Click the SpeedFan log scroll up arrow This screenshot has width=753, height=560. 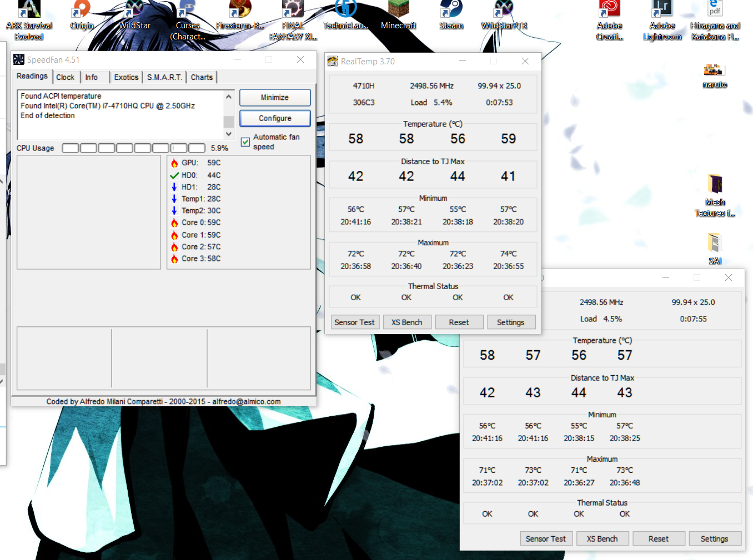pos(228,97)
